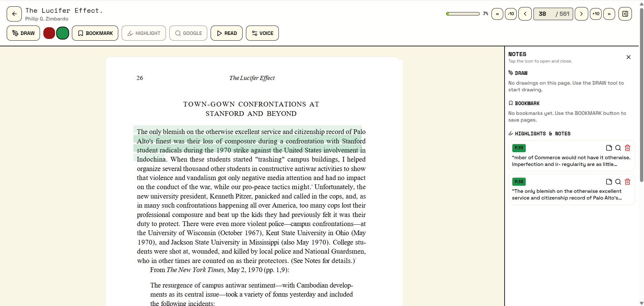Image resolution: width=644 pixels, height=306 pixels.
Task: Add note to the P.35 highlight
Action: point(609,148)
